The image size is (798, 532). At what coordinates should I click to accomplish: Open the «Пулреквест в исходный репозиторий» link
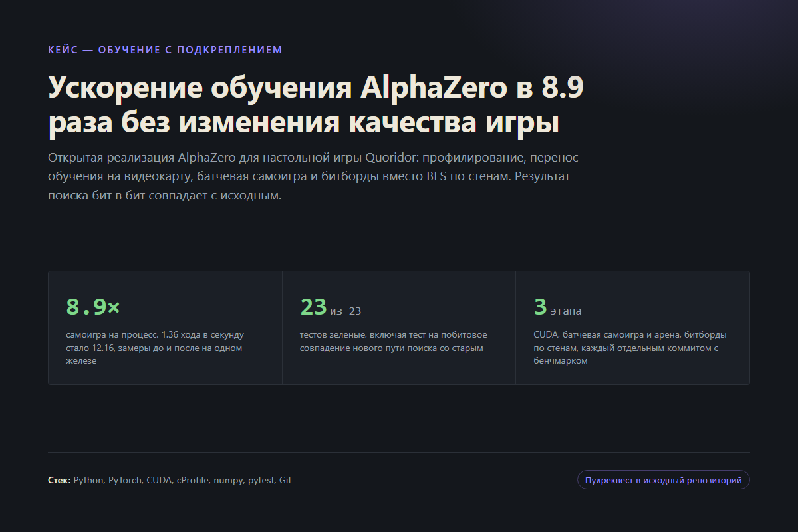click(x=663, y=480)
